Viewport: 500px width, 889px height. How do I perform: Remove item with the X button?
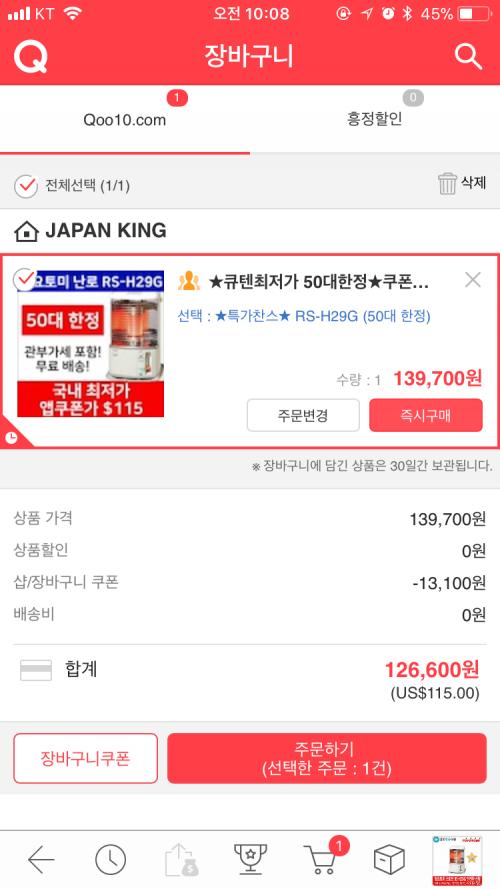472,280
